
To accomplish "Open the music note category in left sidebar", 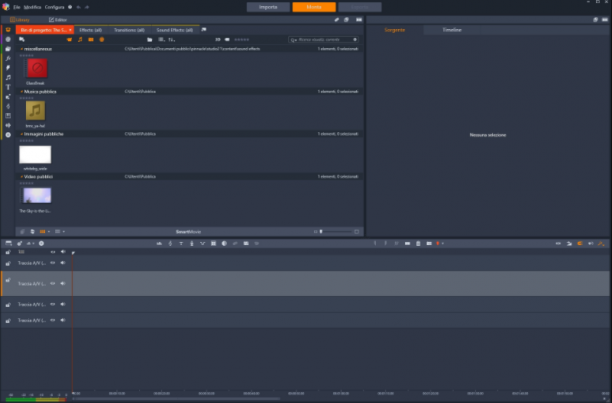I will click(x=8, y=78).
